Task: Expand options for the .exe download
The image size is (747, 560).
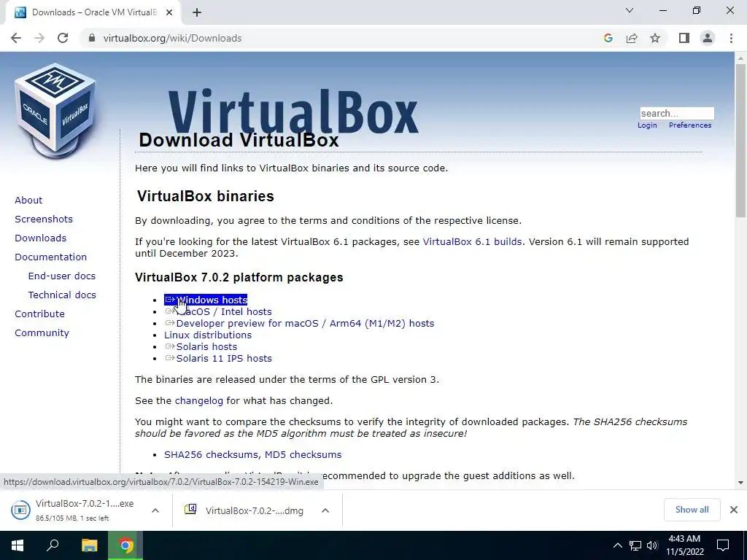Action: pos(155,510)
